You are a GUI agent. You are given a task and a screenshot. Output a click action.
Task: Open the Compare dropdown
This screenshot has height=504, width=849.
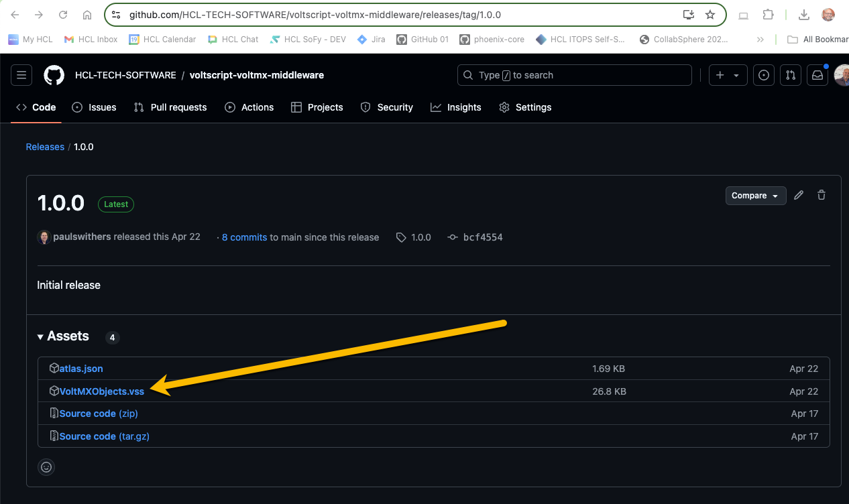tap(756, 196)
